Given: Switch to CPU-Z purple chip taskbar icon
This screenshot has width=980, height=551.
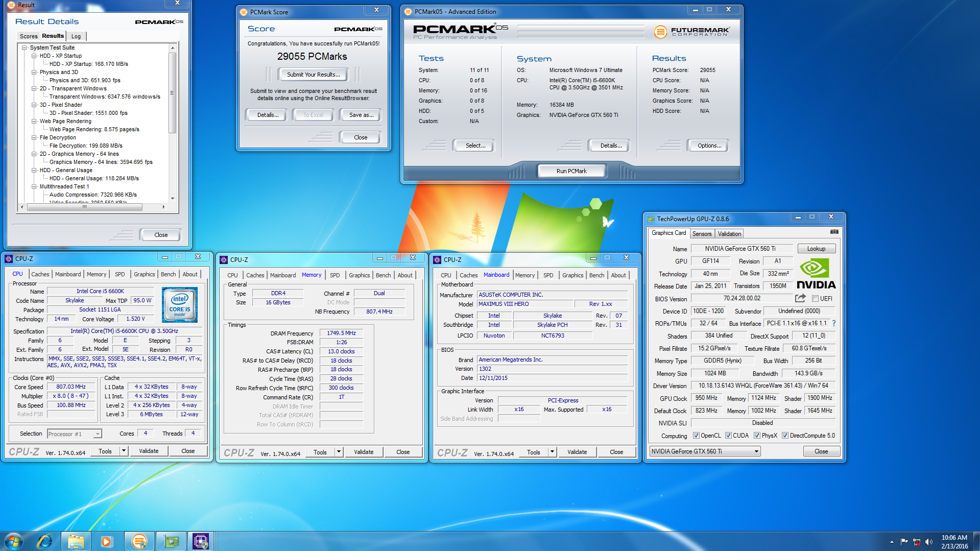Looking at the screenshot, I should 201,541.
